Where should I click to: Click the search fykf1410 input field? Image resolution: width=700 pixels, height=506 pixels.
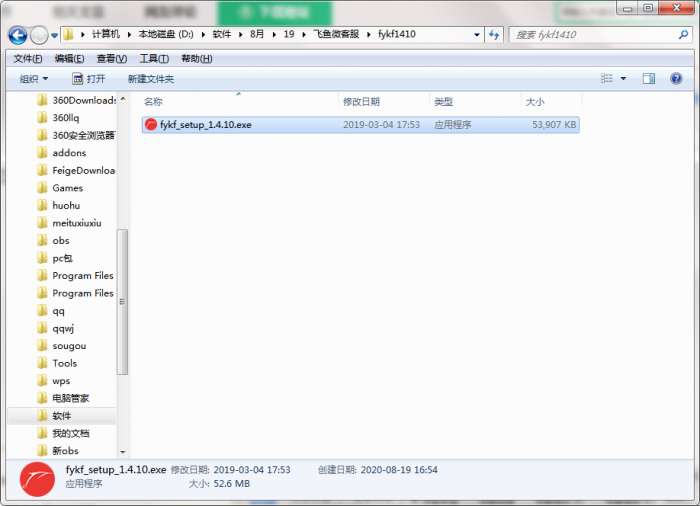click(594, 35)
